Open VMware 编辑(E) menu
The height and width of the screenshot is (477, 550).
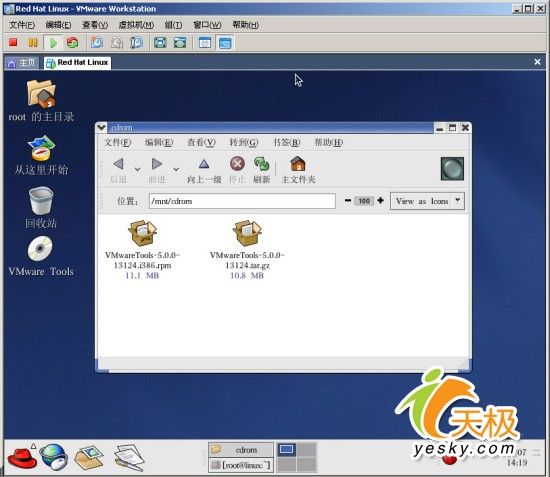coord(58,25)
